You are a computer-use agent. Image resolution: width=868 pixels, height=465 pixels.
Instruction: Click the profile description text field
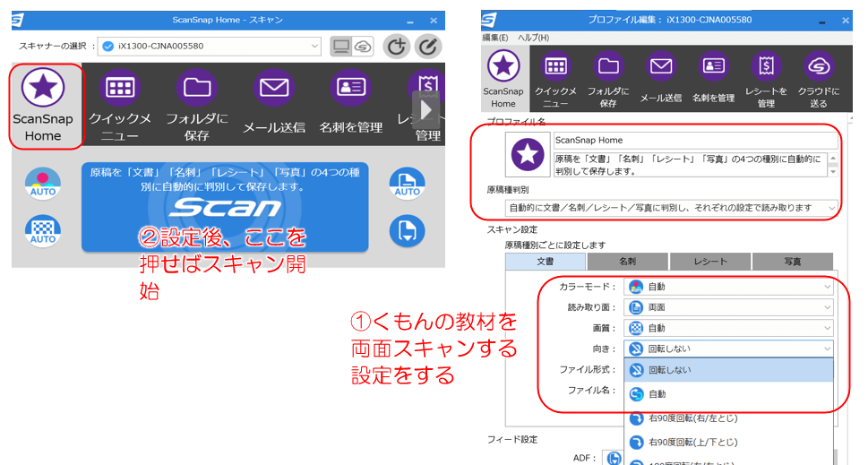pyautogui.click(x=691, y=165)
